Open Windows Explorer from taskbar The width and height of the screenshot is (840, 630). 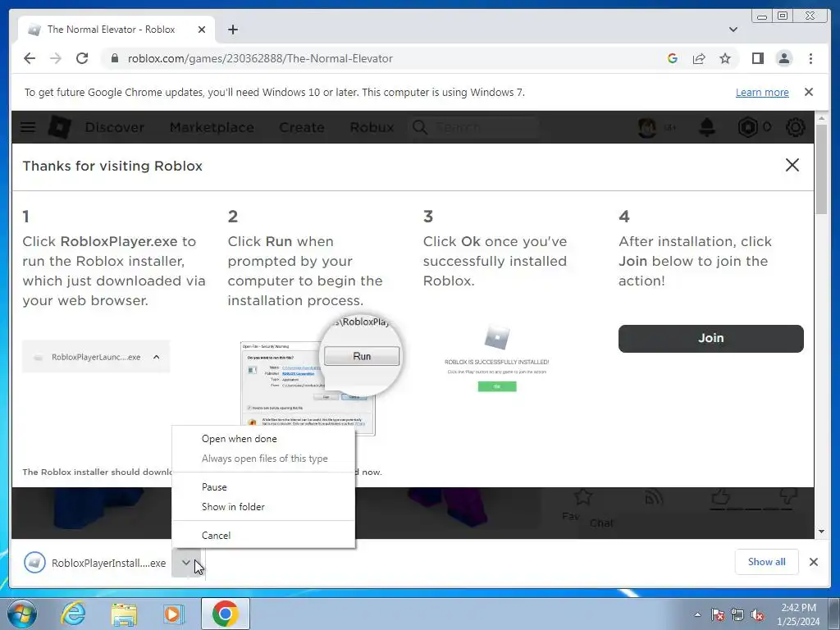[x=124, y=614]
